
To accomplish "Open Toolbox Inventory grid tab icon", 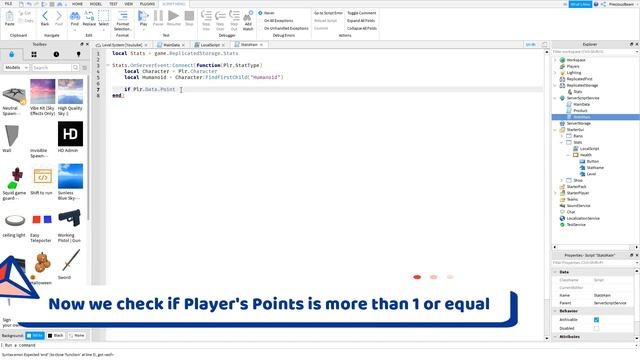I will tap(34, 54).
